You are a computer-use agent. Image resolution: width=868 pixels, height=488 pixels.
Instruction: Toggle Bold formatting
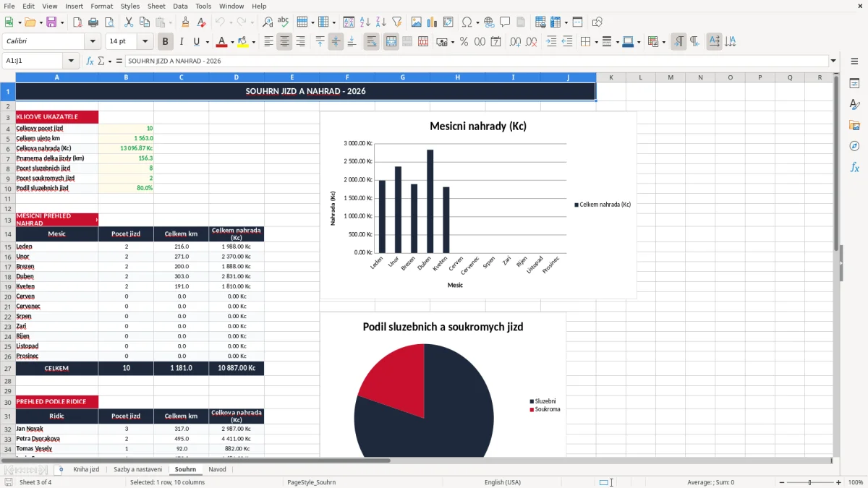[x=165, y=42]
